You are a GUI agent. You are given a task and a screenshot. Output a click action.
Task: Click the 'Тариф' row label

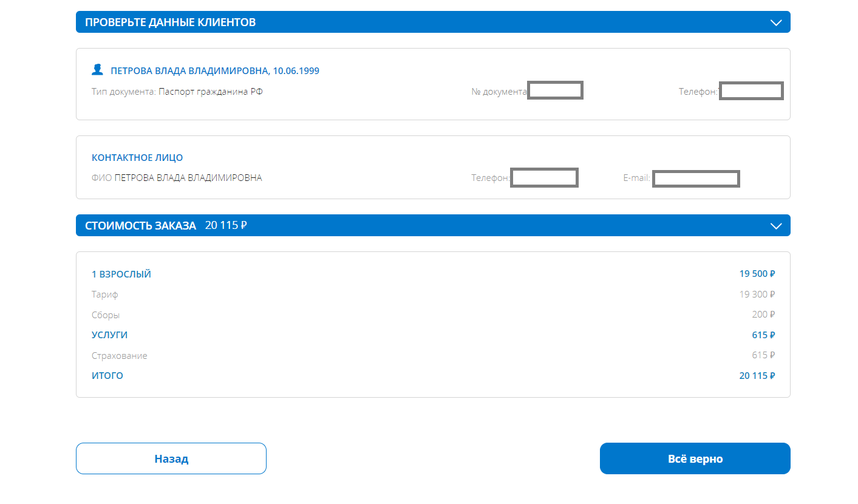click(x=105, y=295)
